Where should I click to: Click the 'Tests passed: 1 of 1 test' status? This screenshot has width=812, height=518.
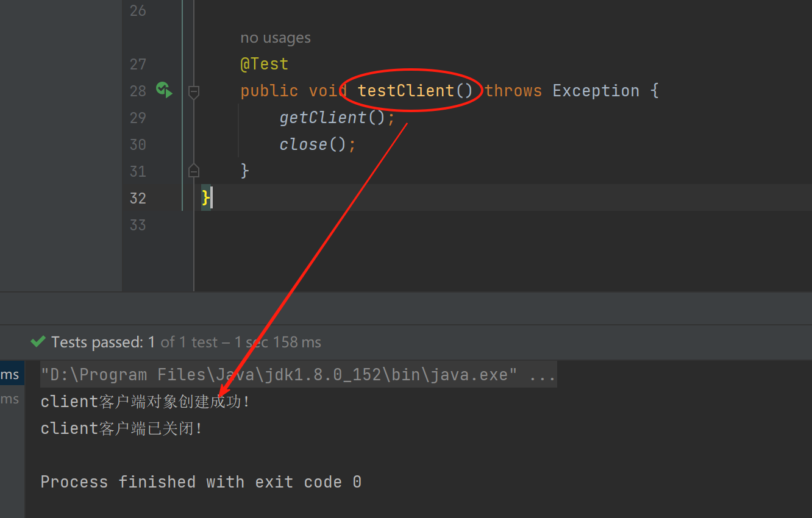(x=186, y=342)
